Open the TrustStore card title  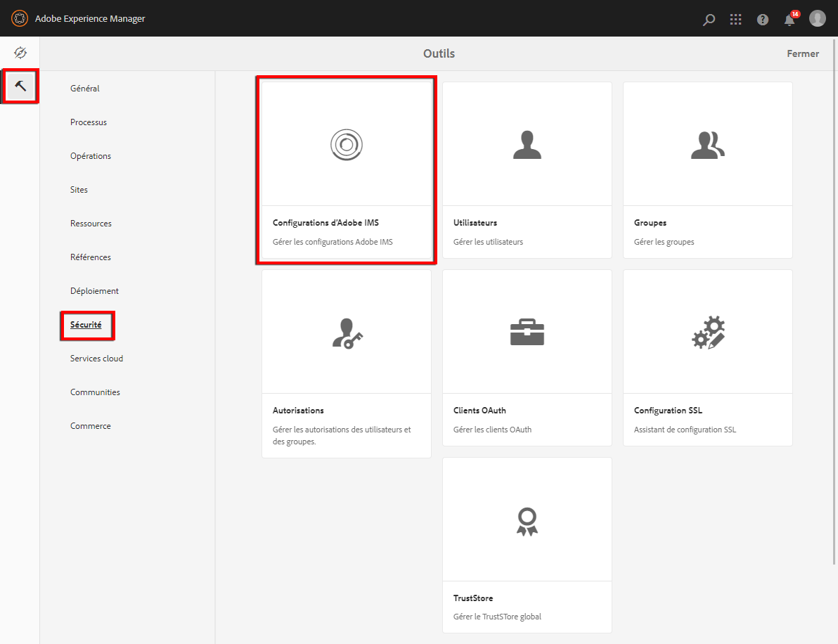tap(473, 598)
